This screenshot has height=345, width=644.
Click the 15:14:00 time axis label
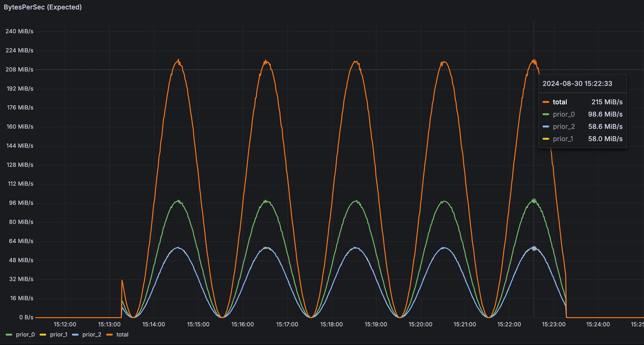click(x=154, y=324)
